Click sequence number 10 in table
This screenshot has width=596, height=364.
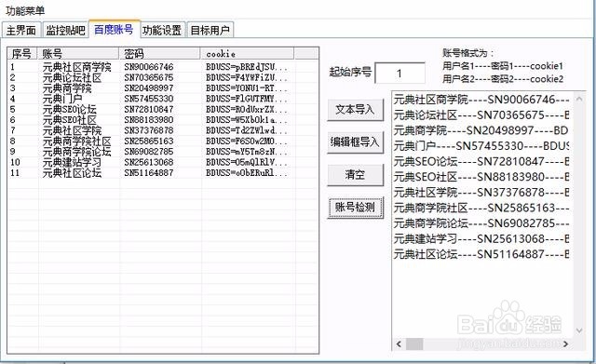point(15,162)
